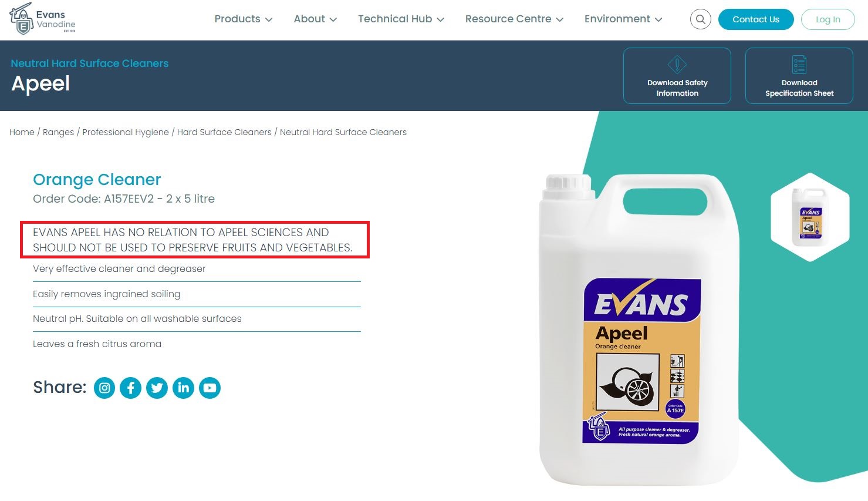868x501 pixels.
Task: Open the search magnifier icon
Action: [x=700, y=19]
